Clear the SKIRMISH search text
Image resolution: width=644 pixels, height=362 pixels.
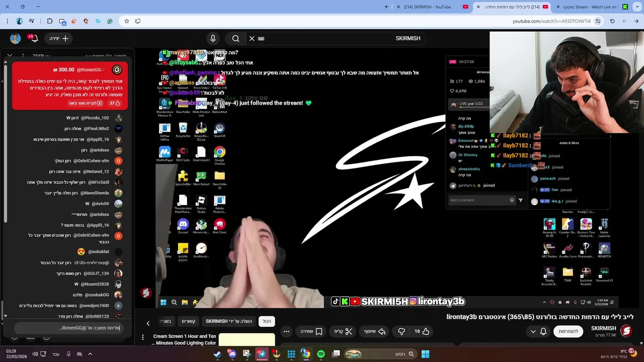(x=252, y=38)
